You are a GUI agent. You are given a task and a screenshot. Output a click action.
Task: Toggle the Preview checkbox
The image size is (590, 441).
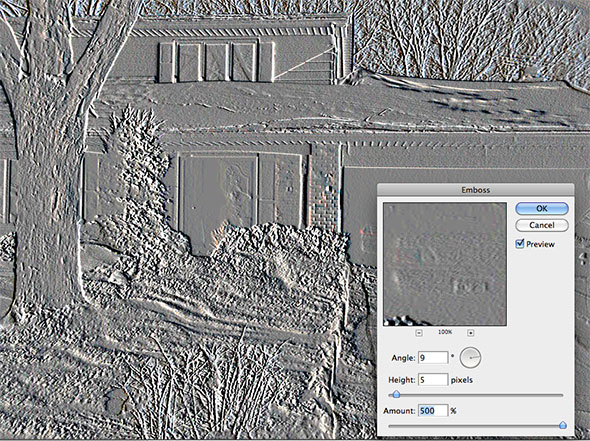(x=520, y=244)
